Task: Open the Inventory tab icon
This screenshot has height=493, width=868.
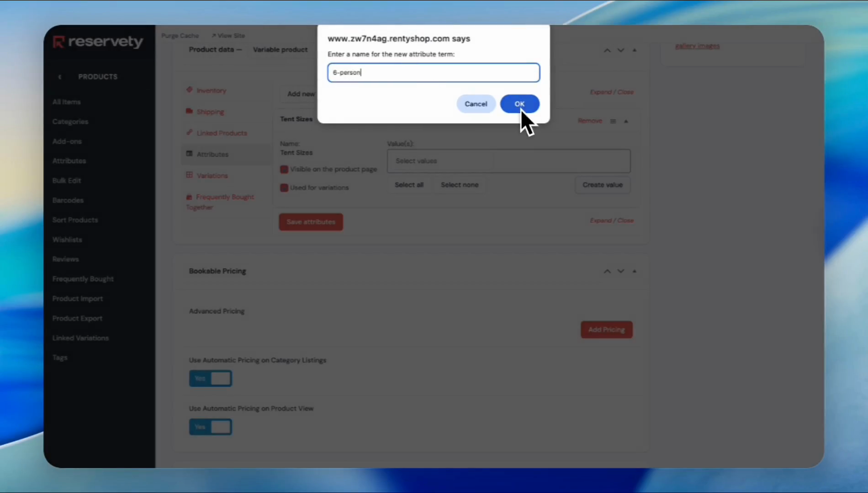Action: tap(189, 90)
